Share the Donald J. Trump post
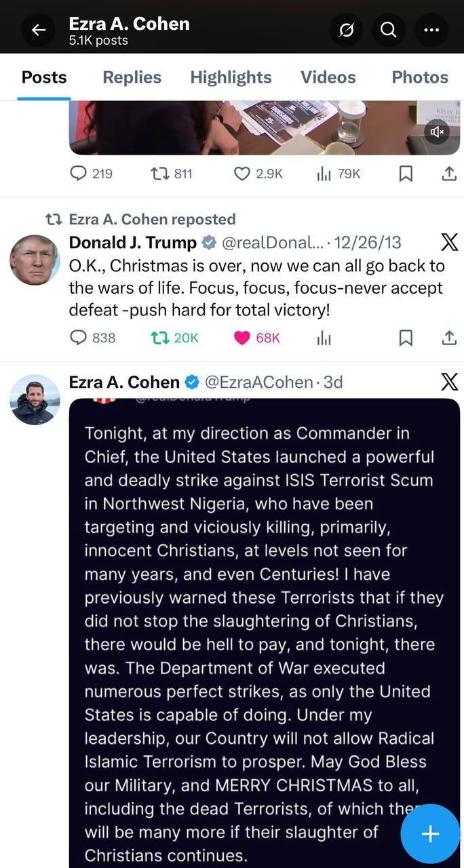The height and width of the screenshot is (868, 464). pos(449,338)
